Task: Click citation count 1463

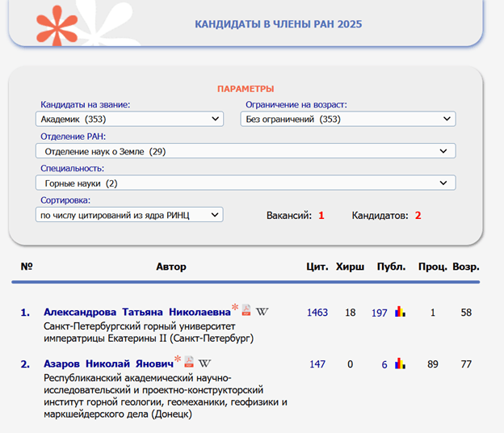Action: click(317, 313)
